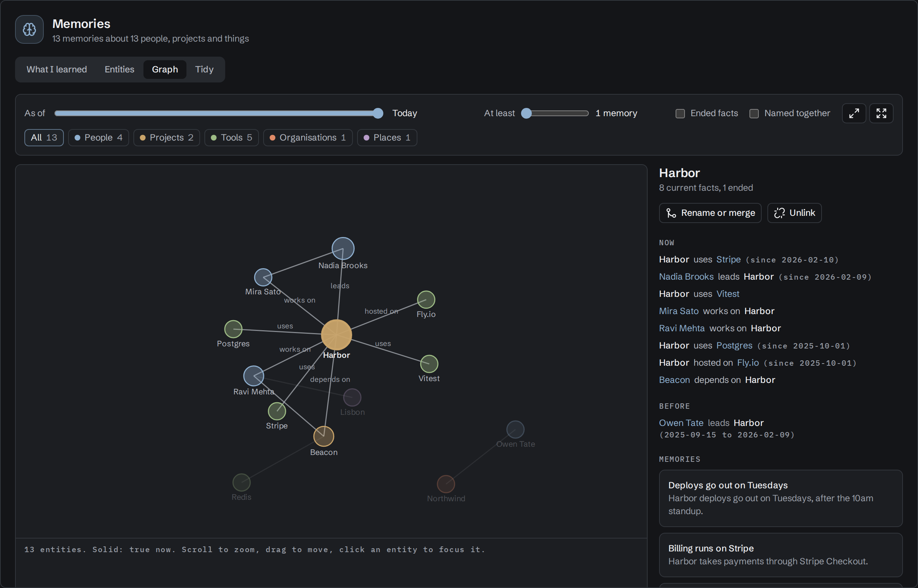Enable the Named together checkbox
The image size is (918, 588).
coord(754,113)
